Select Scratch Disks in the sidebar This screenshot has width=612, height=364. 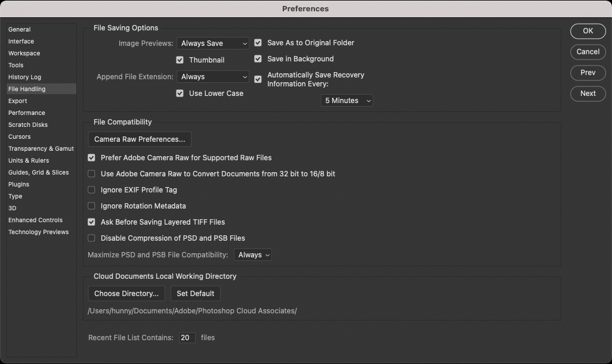point(28,125)
